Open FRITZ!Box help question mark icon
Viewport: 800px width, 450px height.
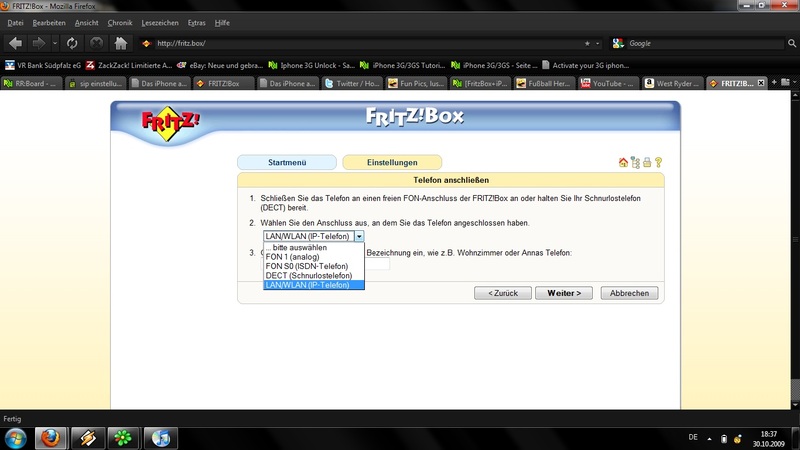pyautogui.click(x=659, y=162)
